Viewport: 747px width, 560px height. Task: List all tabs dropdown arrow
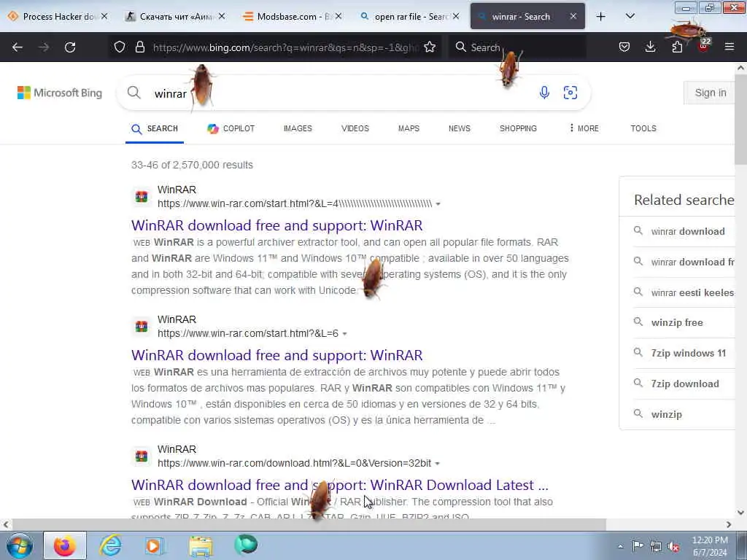coord(630,16)
